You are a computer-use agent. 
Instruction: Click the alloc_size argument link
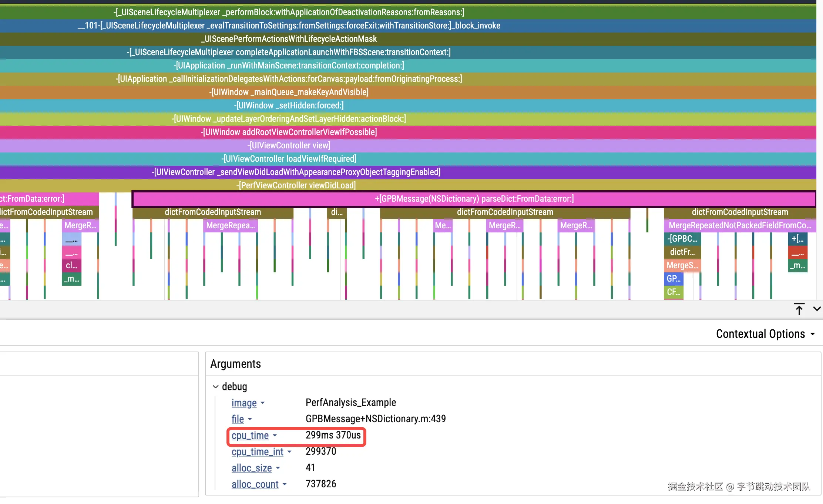252,468
